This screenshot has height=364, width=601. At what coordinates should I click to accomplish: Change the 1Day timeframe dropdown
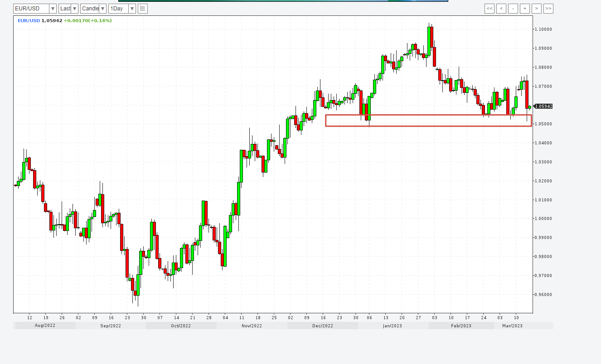122,9
